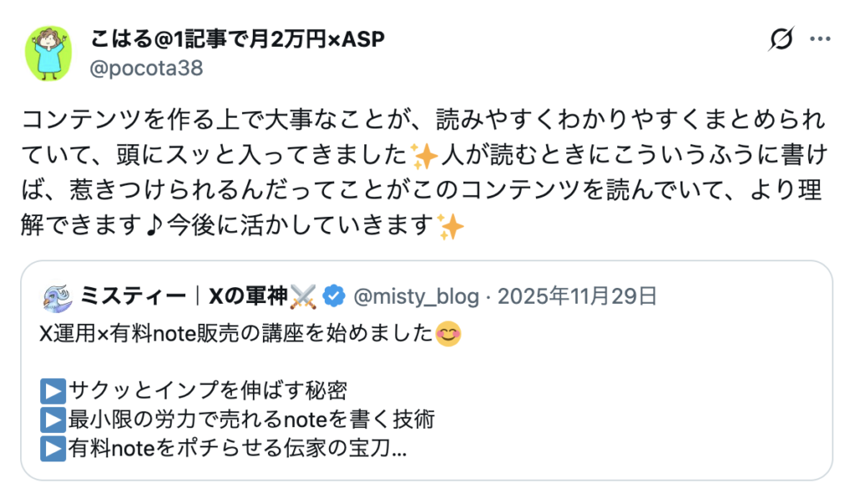Open the @misty_blog handle
Viewport: 855px width, 504px height.
417,295
